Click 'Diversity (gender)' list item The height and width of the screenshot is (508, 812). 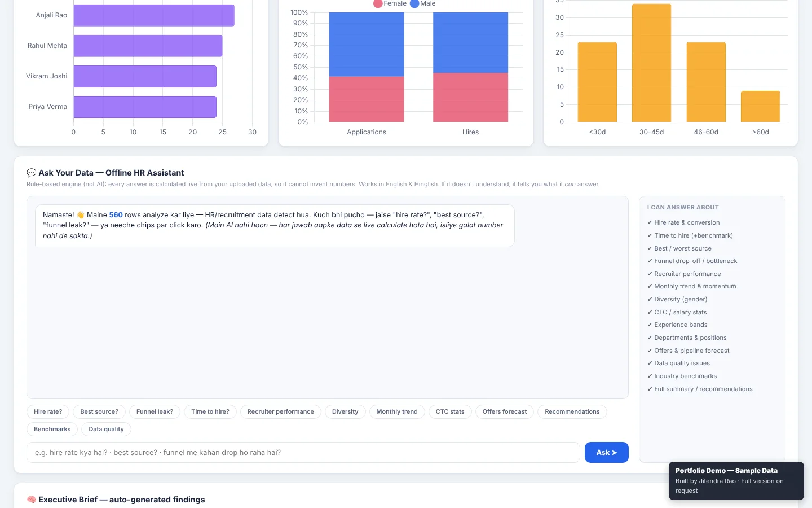point(677,299)
